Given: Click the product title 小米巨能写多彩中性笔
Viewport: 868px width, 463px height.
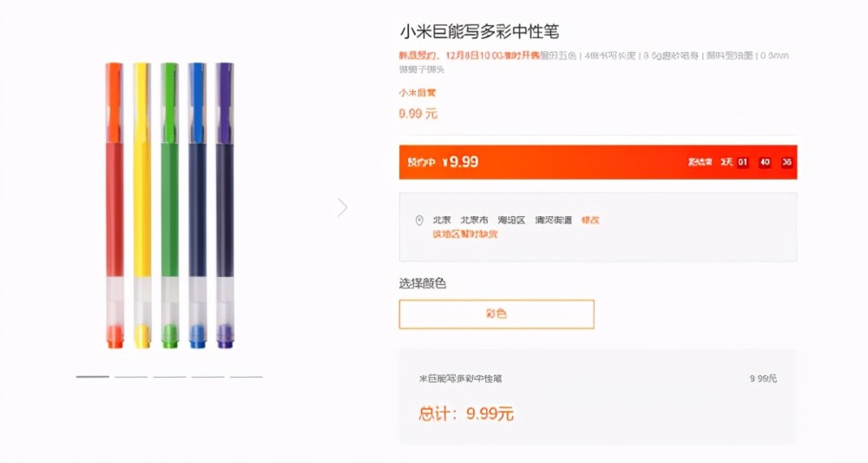Looking at the screenshot, I should [479, 31].
